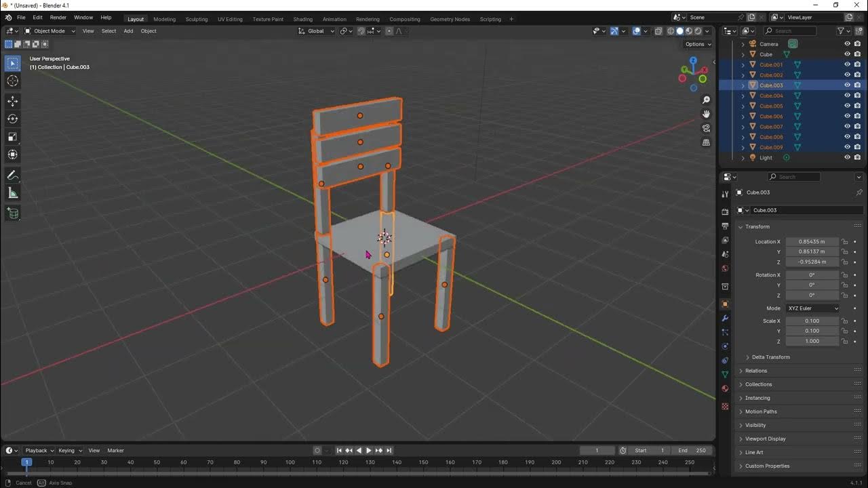
Task: Open the Physics properties tab
Action: (x=725, y=346)
